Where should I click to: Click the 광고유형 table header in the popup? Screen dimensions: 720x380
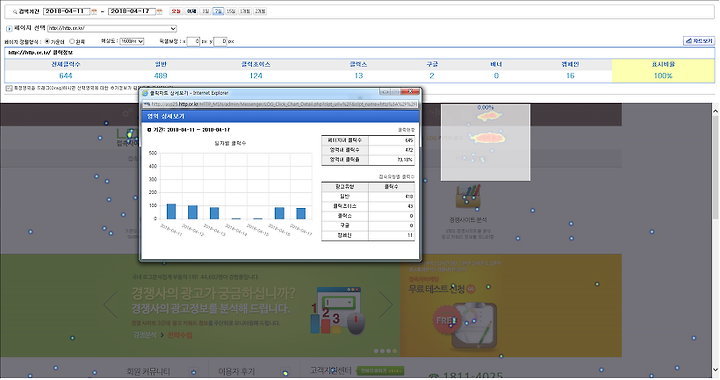tap(345, 187)
